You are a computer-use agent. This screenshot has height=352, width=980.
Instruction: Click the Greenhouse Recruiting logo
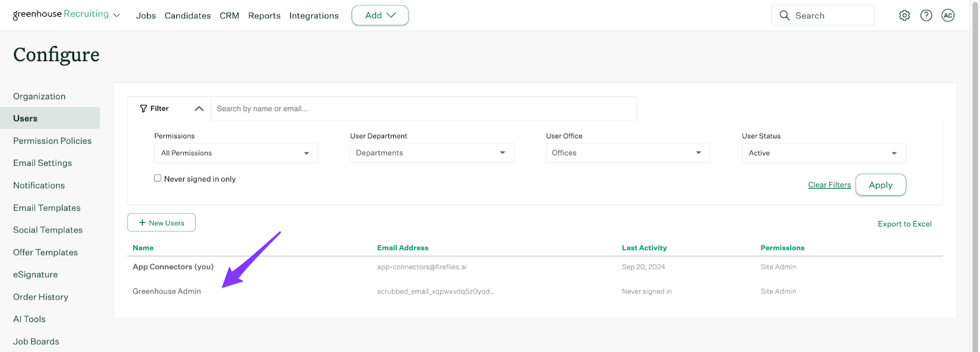pos(61,15)
